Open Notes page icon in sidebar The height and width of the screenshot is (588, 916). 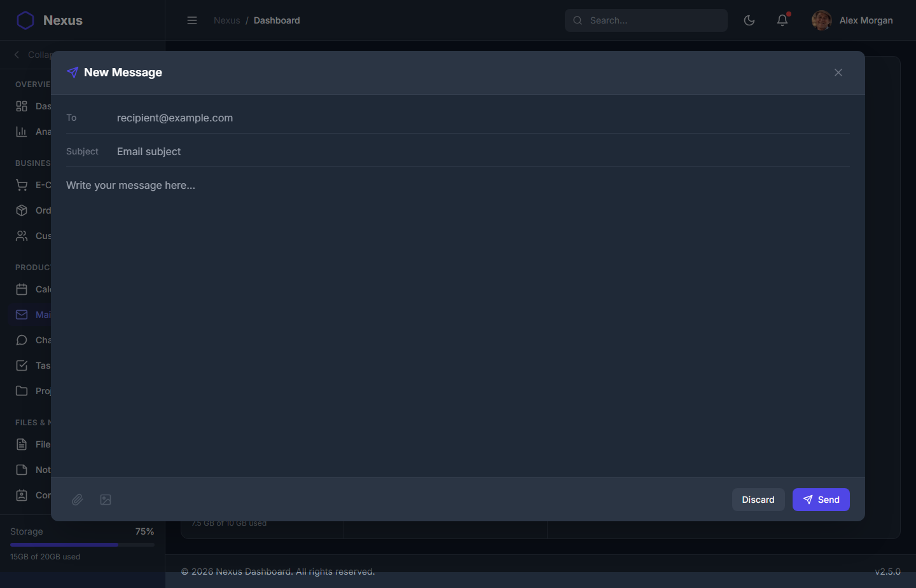(x=22, y=470)
